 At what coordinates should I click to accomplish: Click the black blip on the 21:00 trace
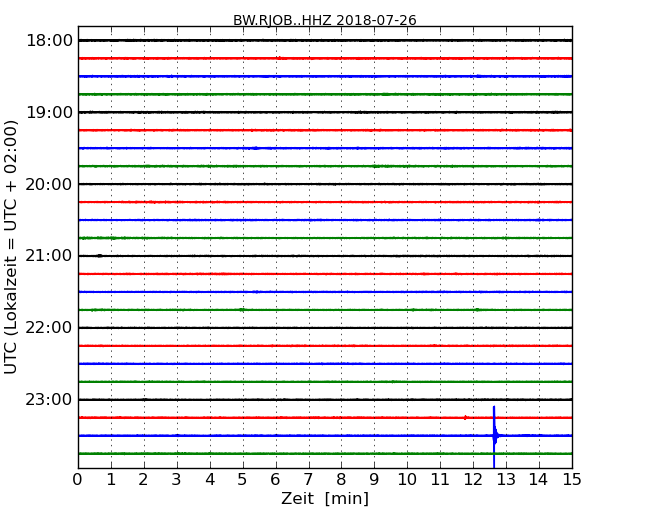[99, 256]
